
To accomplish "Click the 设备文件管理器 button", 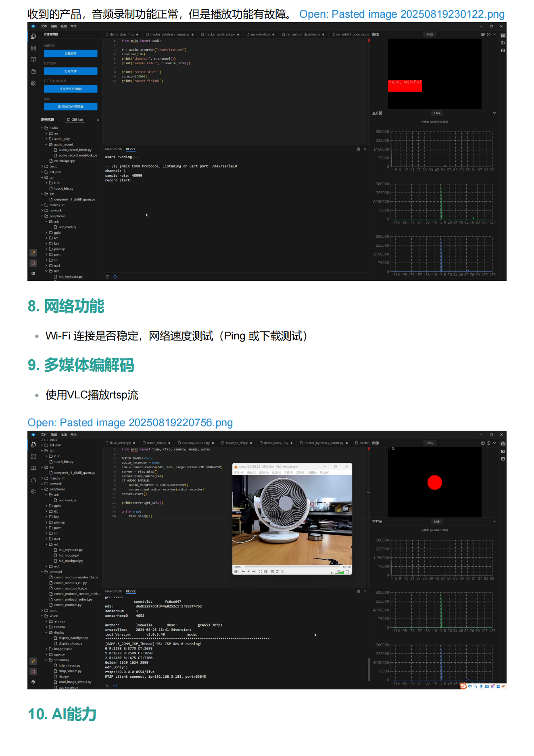I will [71, 107].
